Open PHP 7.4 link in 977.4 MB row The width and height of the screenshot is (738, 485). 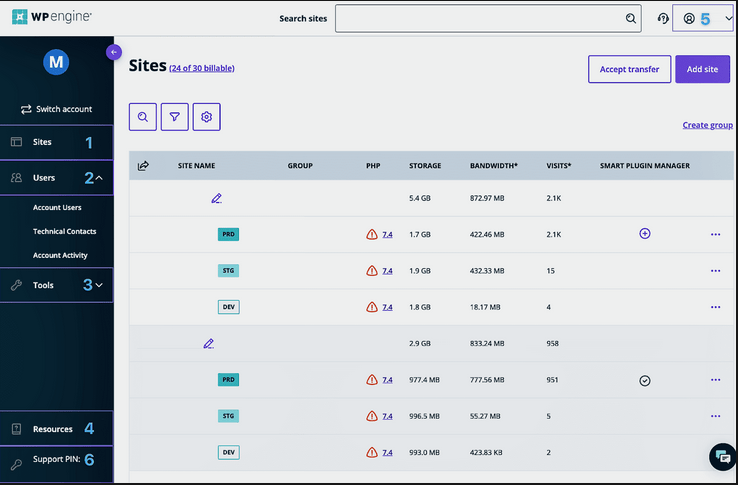tap(387, 380)
